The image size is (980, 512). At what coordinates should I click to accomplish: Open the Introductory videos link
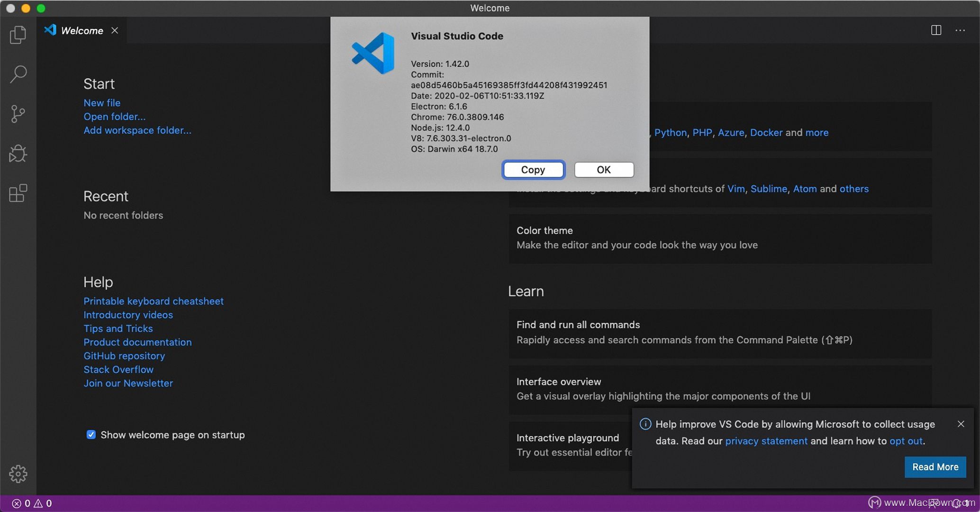pyautogui.click(x=128, y=315)
